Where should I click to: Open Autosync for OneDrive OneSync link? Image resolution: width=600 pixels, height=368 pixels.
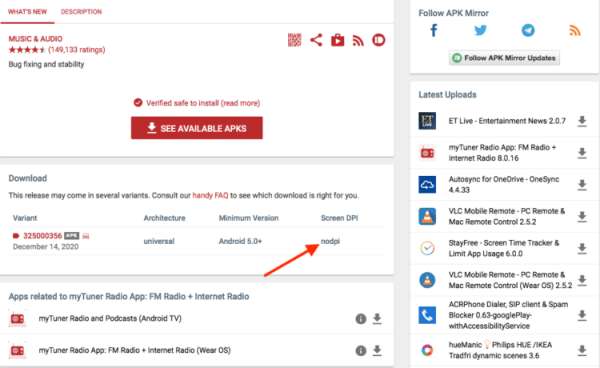coord(504,184)
